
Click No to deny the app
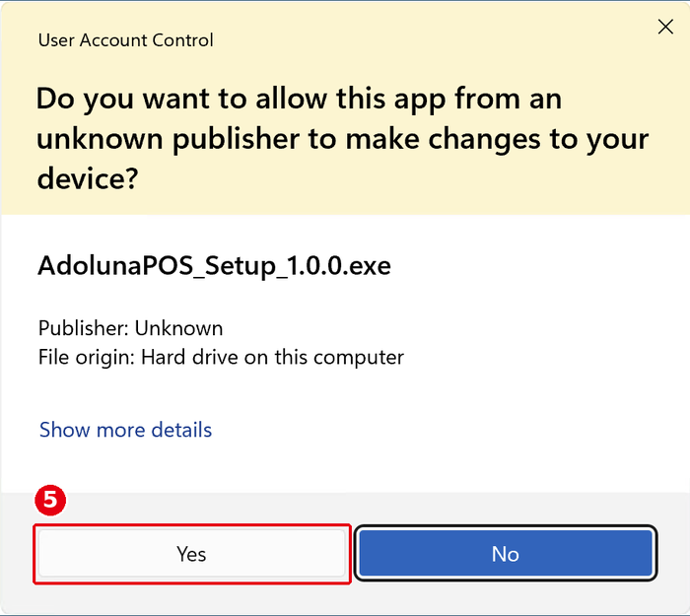[506, 554]
